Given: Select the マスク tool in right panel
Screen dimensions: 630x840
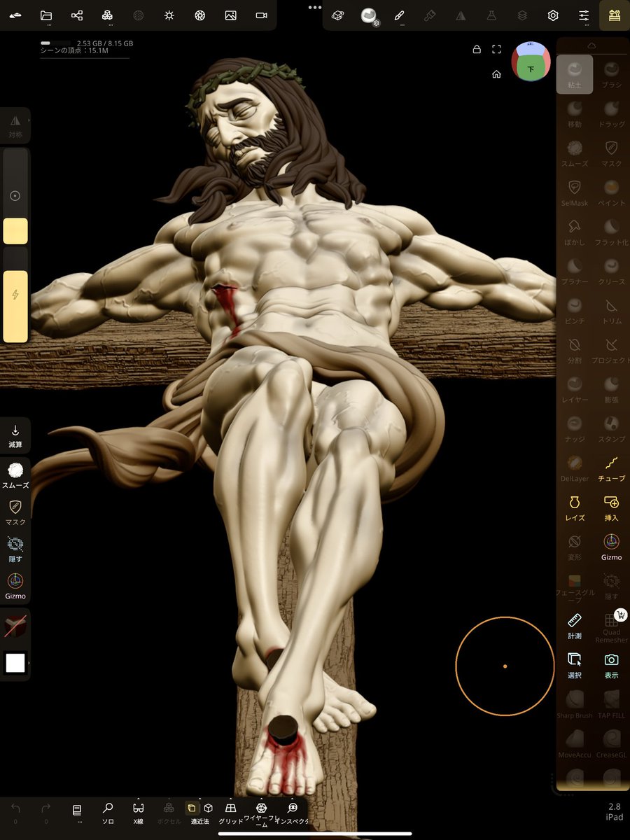Looking at the screenshot, I should (611, 153).
